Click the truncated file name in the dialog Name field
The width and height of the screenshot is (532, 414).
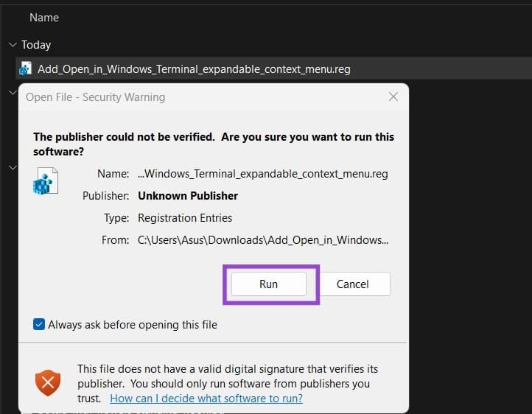coord(263,174)
